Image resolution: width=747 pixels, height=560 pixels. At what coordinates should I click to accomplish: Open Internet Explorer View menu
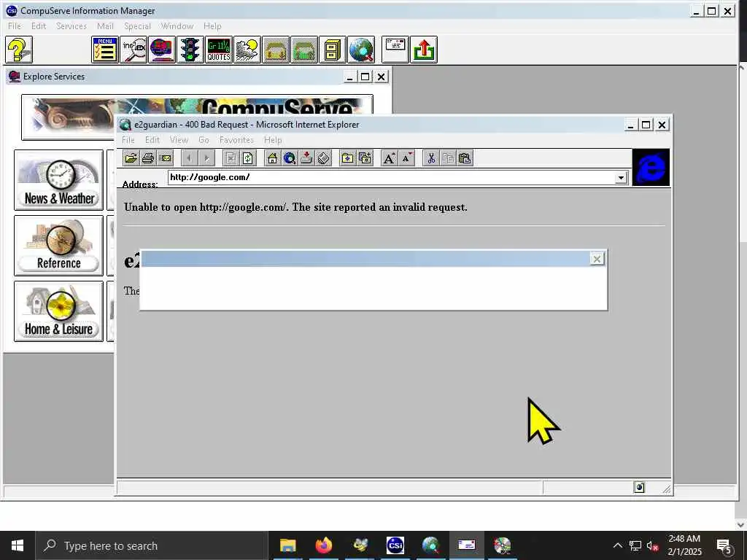179,140
